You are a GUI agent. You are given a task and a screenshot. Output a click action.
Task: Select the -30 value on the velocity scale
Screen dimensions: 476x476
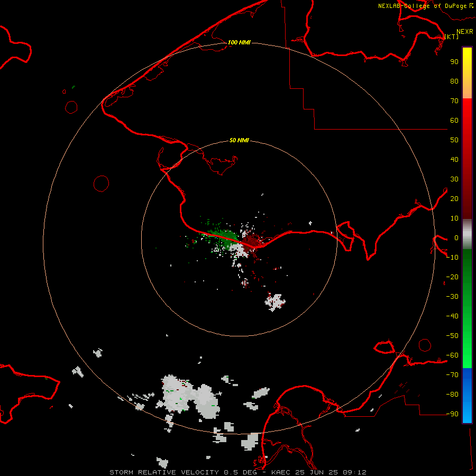[x=452, y=297]
